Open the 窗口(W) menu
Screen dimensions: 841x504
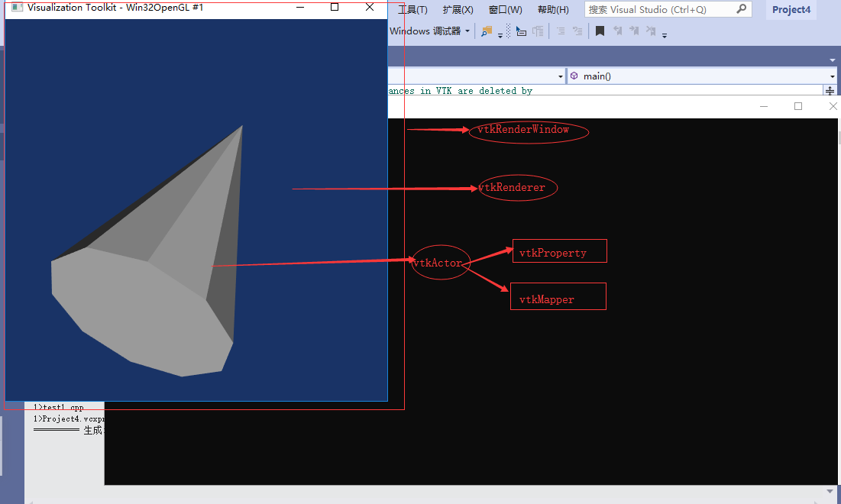[x=505, y=9]
